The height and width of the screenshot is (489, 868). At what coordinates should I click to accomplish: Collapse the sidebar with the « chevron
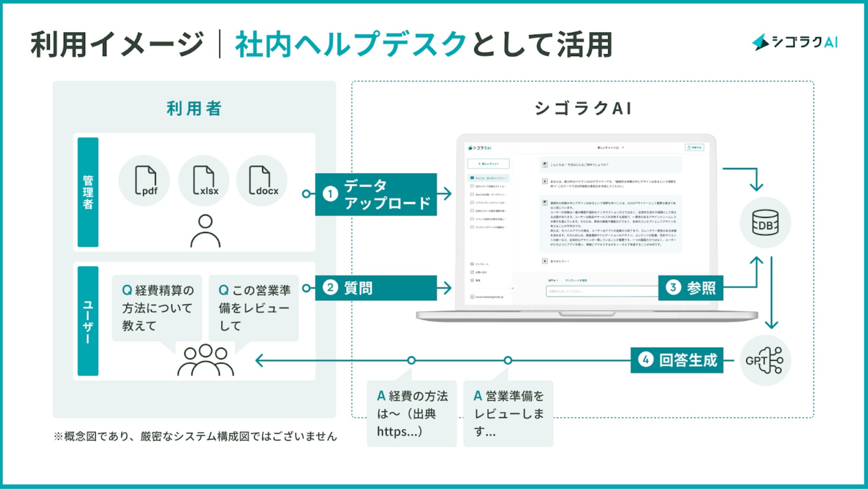513,289
